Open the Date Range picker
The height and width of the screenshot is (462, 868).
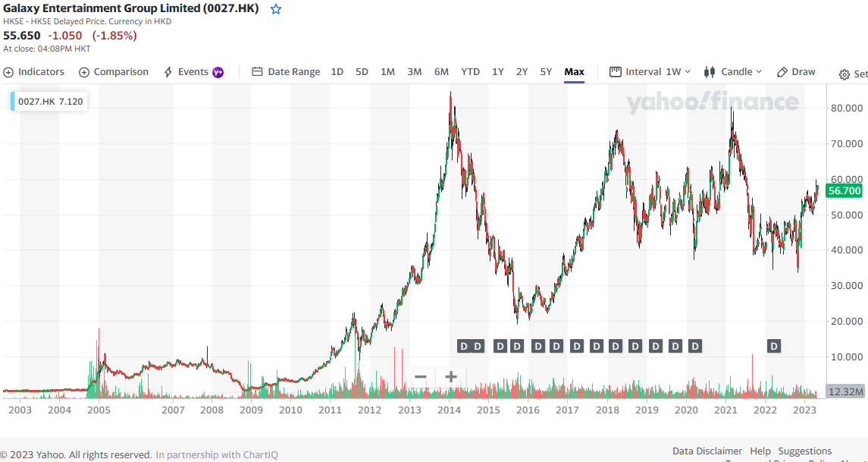[x=287, y=72]
